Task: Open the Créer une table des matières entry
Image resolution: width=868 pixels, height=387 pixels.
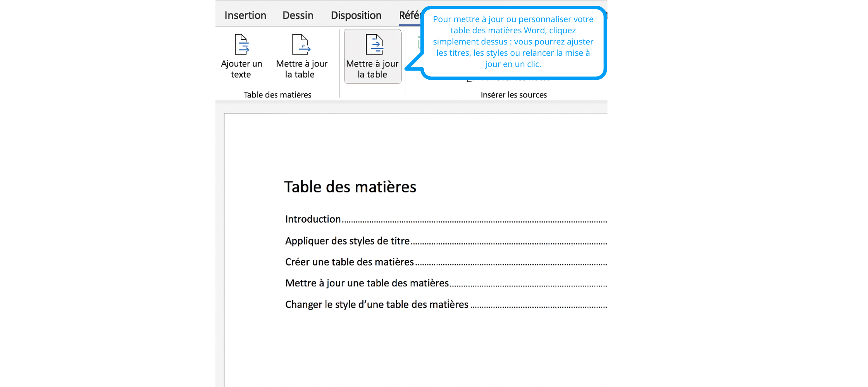Action: click(446, 262)
